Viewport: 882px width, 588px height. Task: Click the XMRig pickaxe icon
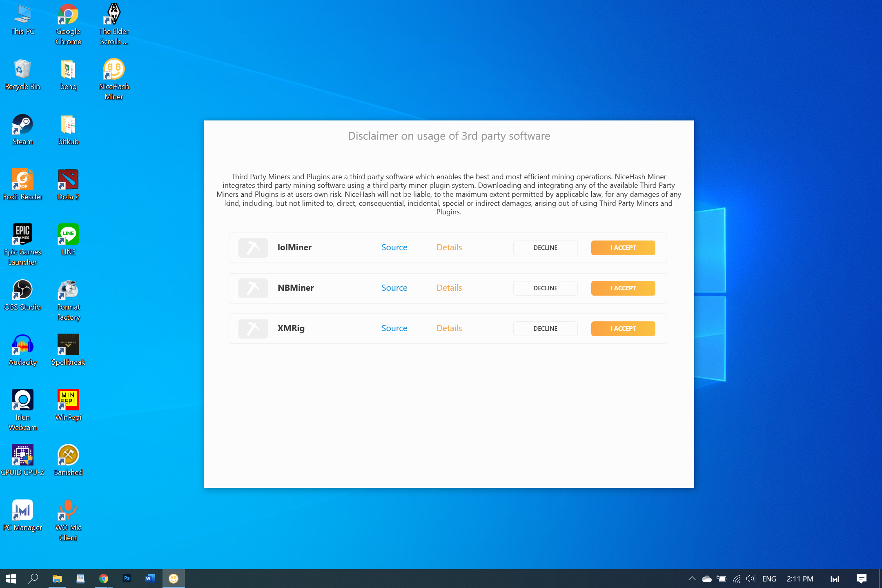[253, 329]
